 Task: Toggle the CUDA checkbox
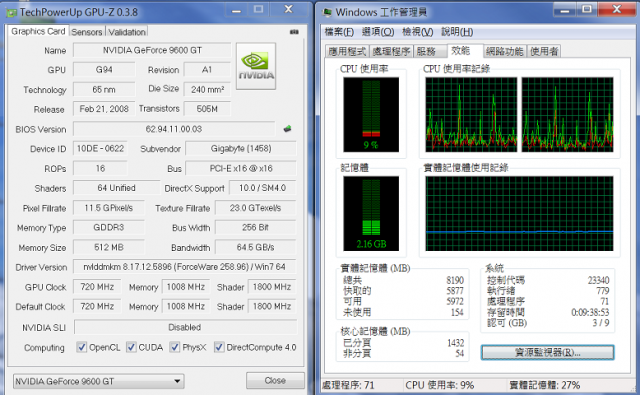pos(131,347)
